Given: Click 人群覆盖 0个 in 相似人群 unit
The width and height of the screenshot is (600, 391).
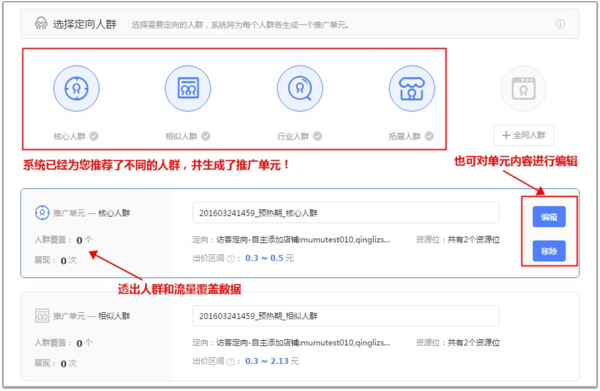Looking at the screenshot, I should (64, 343).
